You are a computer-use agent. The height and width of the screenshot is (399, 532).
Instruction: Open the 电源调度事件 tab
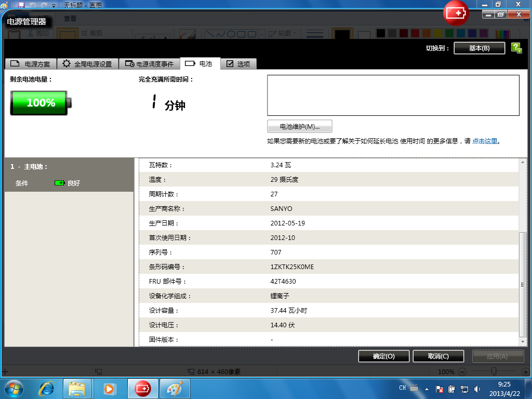click(x=149, y=64)
